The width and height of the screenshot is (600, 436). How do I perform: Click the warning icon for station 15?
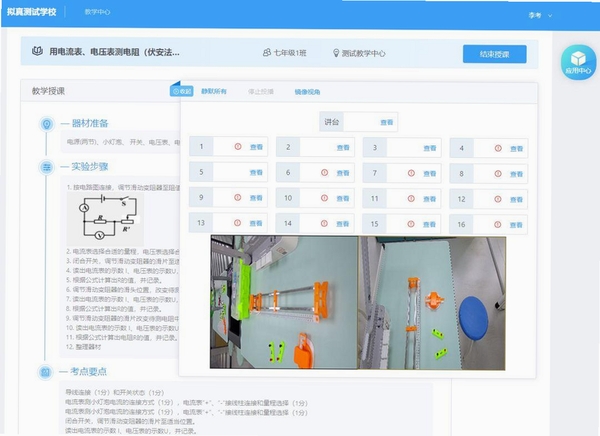[x=411, y=224]
